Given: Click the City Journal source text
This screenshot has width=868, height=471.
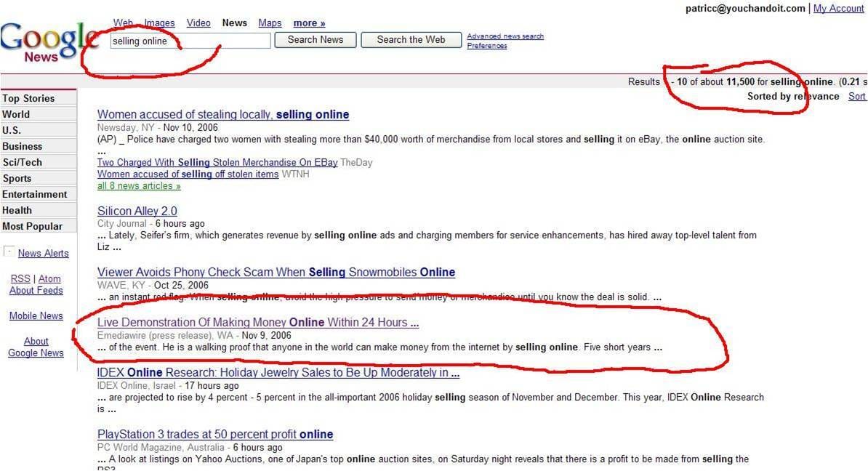Looking at the screenshot, I should (x=122, y=224).
